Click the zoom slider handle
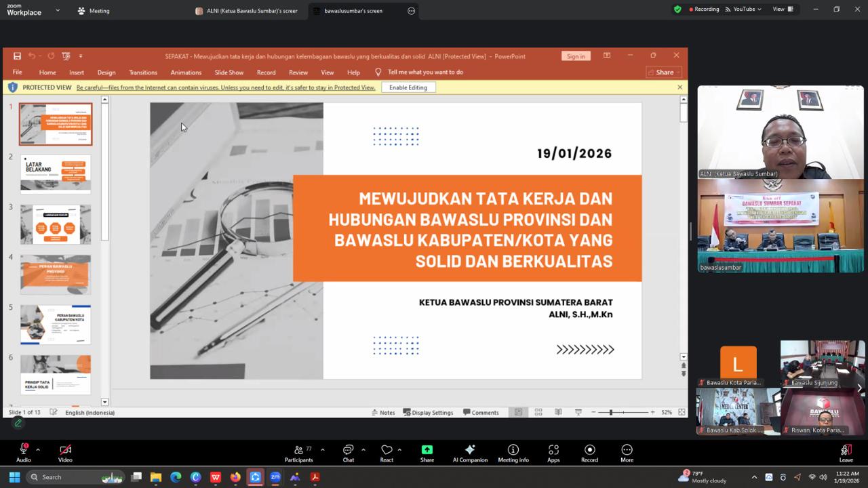Viewport: 868px width, 488px height. tap(610, 412)
